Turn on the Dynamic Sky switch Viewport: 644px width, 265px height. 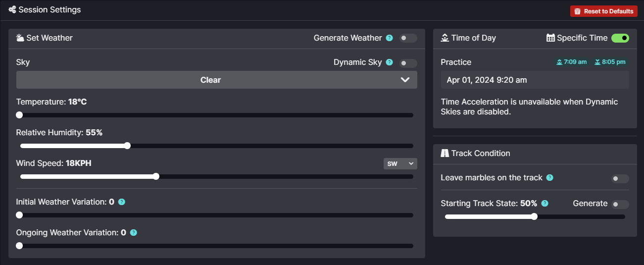click(408, 63)
